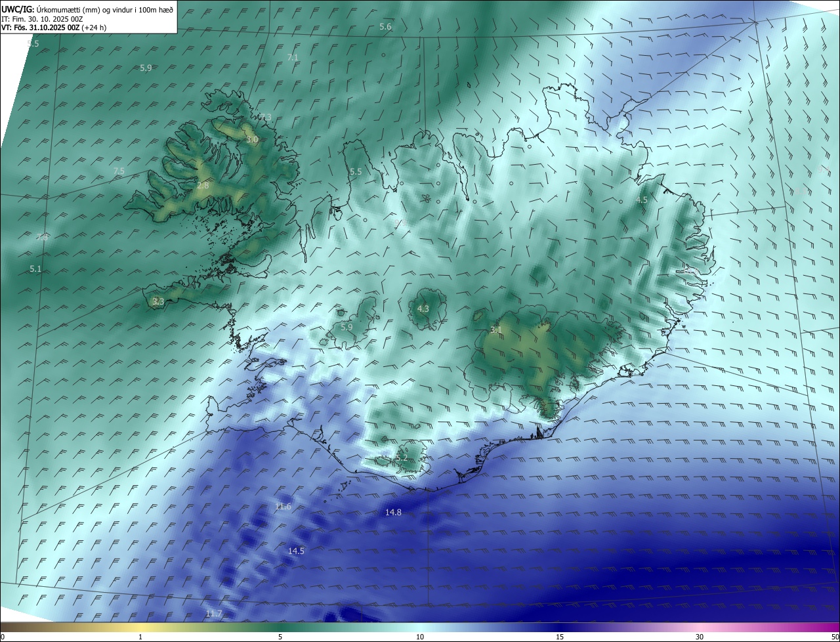
Task: Select the 3.3 value label
Action: coord(157,302)
